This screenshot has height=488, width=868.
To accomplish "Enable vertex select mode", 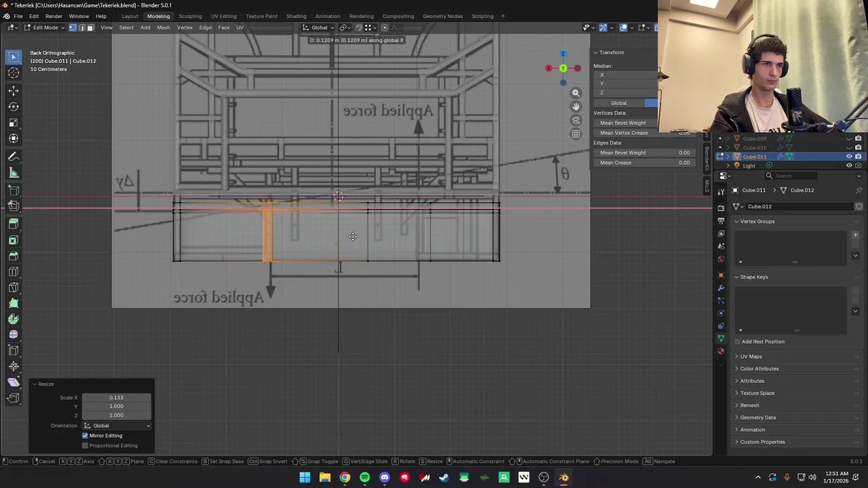I will 73,28.
